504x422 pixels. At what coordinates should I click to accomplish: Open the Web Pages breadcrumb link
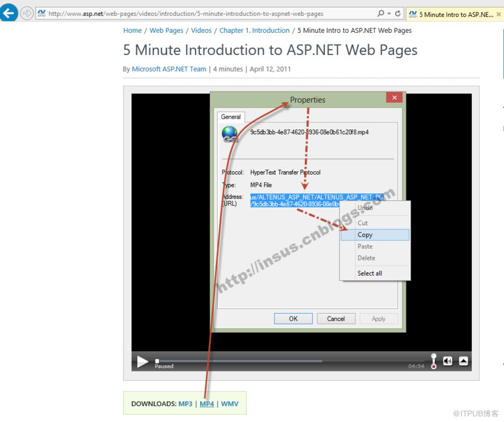(x=166, y=31)
